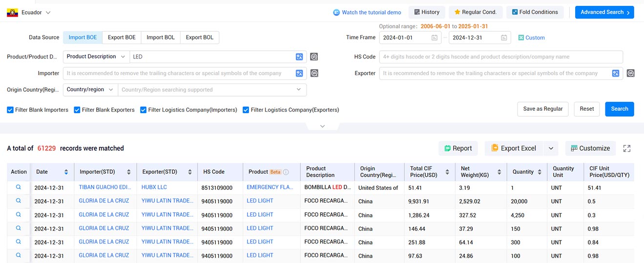Screen dimensions: 644x263
Task: Click the chat icon beside Exporter field
Action: [x=630, y=74]
